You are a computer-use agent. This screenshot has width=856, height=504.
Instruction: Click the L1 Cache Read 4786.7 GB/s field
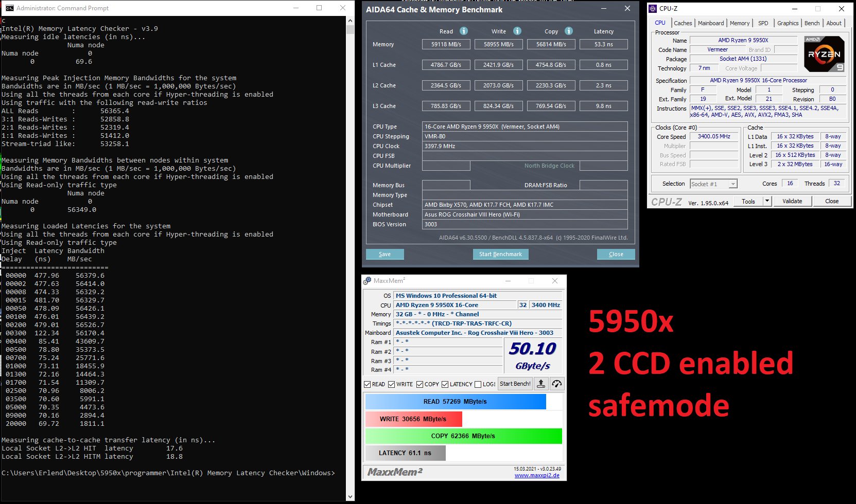pyautogui.click(x=446, y=65)
